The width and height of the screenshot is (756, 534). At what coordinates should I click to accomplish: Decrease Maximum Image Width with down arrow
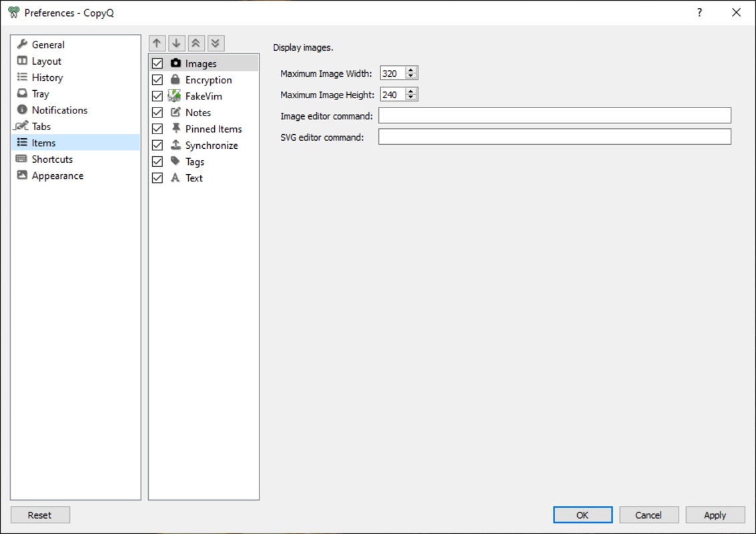[411, 76]
